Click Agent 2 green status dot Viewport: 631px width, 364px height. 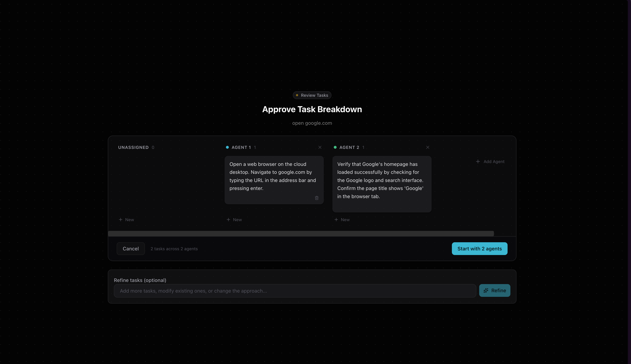point(335,147)
